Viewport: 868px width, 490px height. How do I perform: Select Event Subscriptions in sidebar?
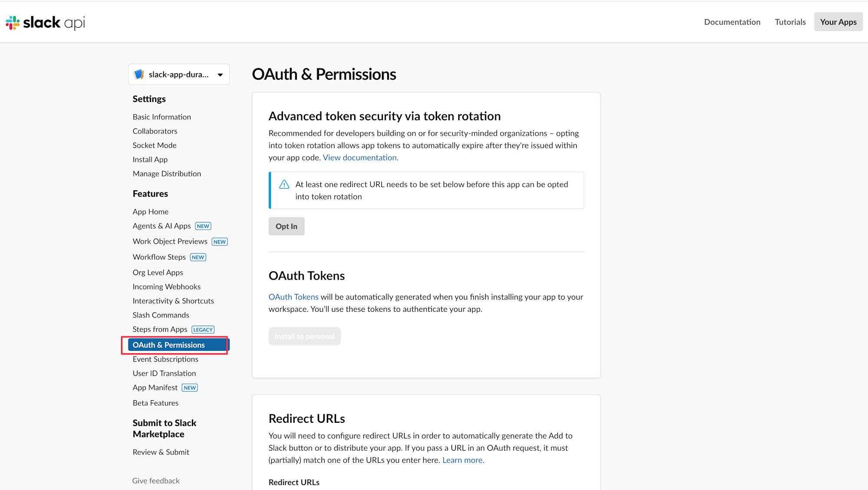tap(165, 359)
